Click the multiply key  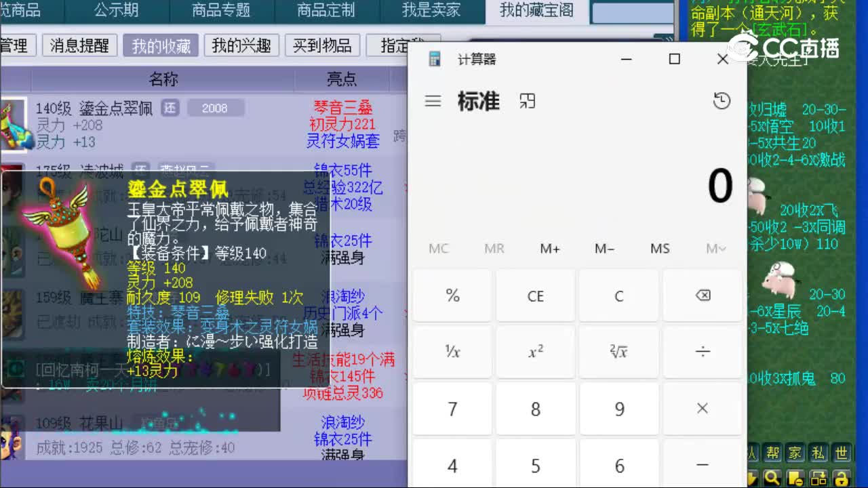pyautogui.click(x=703, y=409)
